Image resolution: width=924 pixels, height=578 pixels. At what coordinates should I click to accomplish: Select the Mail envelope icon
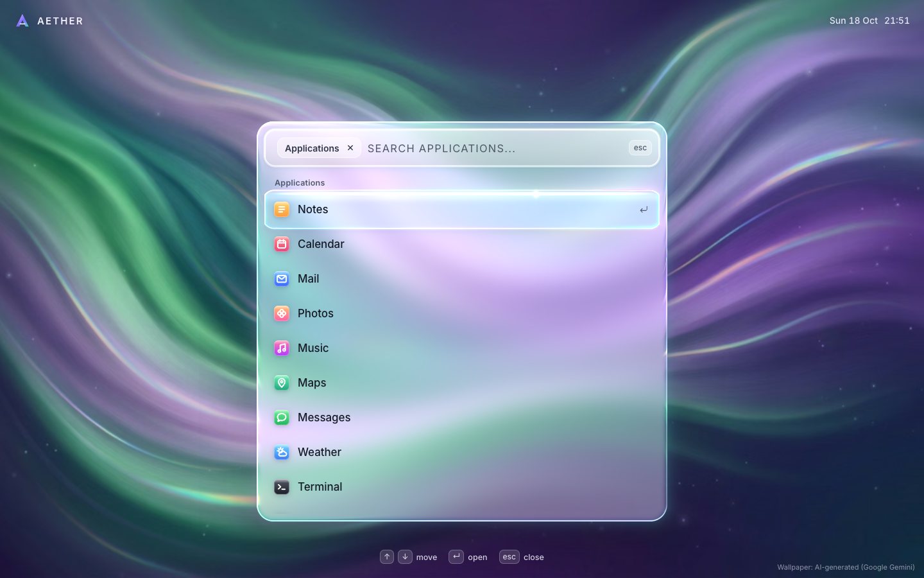point(282,279)
